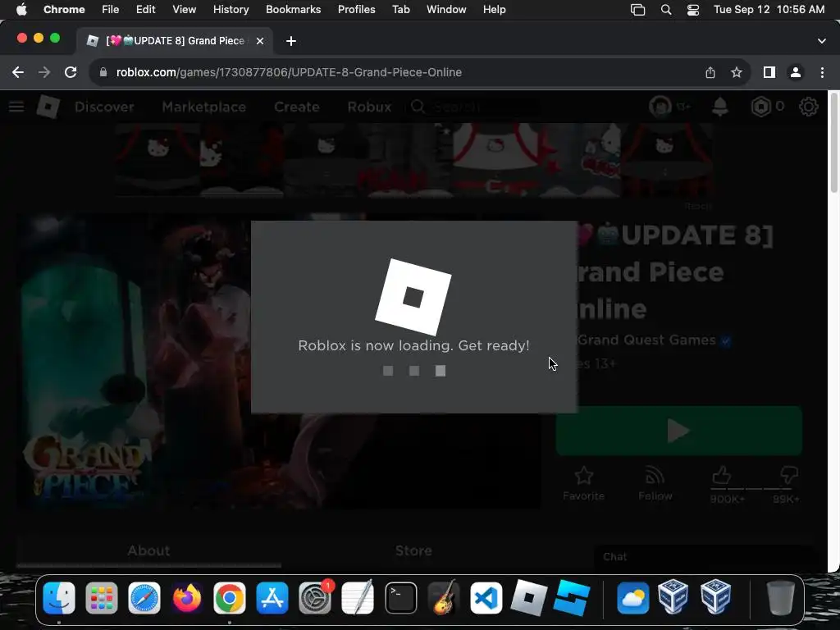The image size is (840, 630).
Task: Open the Marketplace page
Action: coord(204,107)
